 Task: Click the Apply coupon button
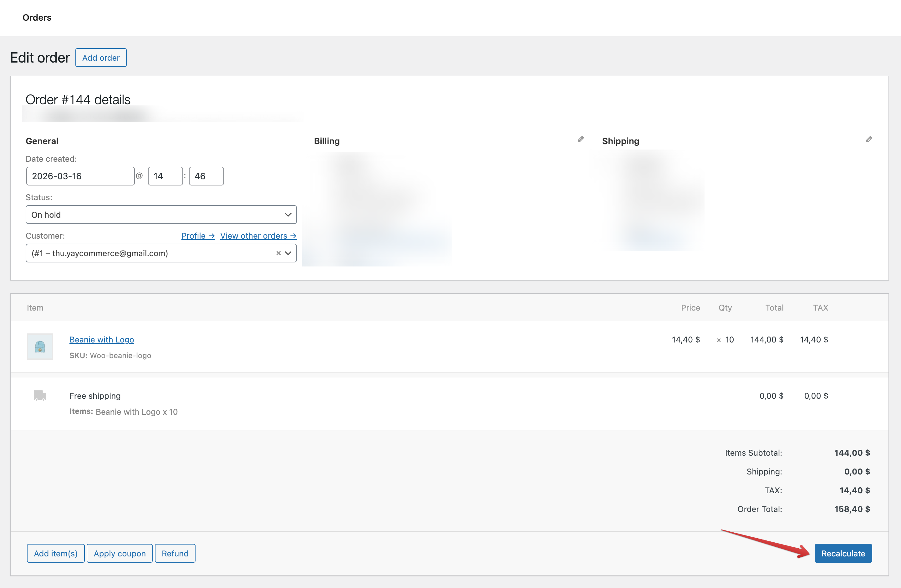click(x=119, y=553)
